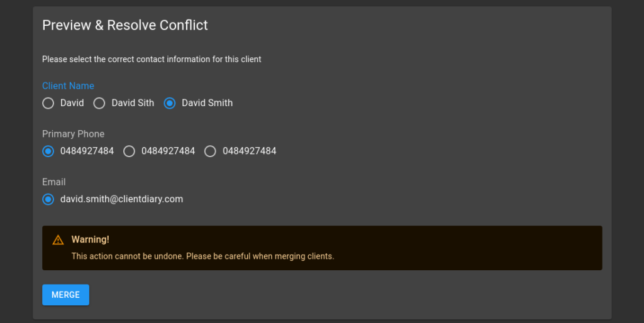Select the david.smith@clientdiary.com email radio circle
Viewport: 644px width, 323px height.
48,199
